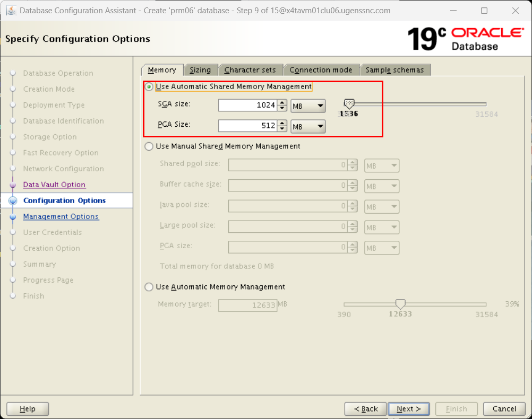Open Data Vault Option step link

point(54,185)
